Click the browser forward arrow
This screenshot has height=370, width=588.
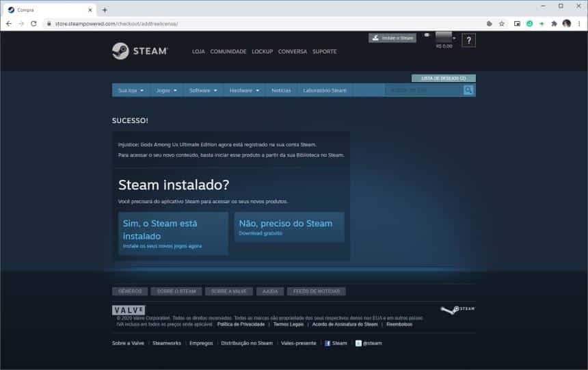21,24
